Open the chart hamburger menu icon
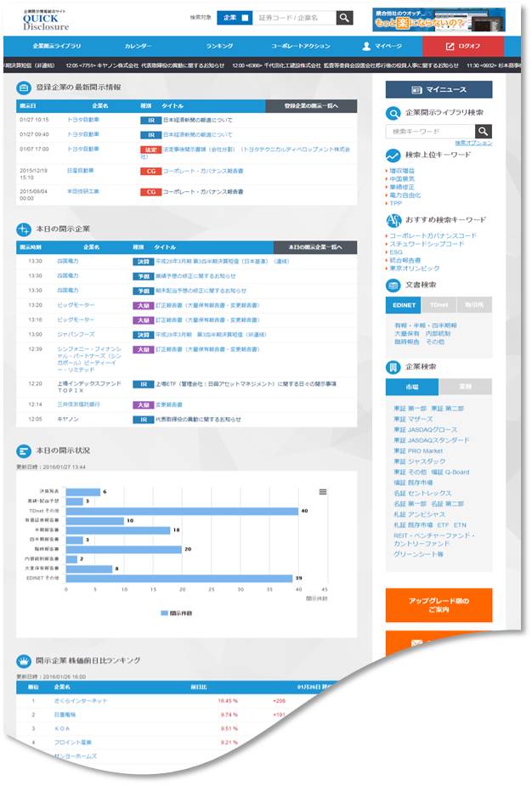 coord(323,492)
